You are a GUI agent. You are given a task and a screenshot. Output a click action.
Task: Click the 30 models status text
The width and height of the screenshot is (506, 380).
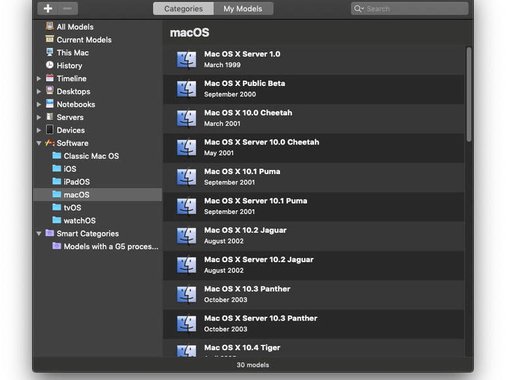253,365
